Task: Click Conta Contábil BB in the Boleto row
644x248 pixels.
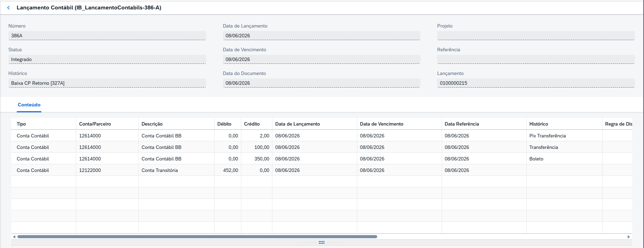Action: click(161, 159)
